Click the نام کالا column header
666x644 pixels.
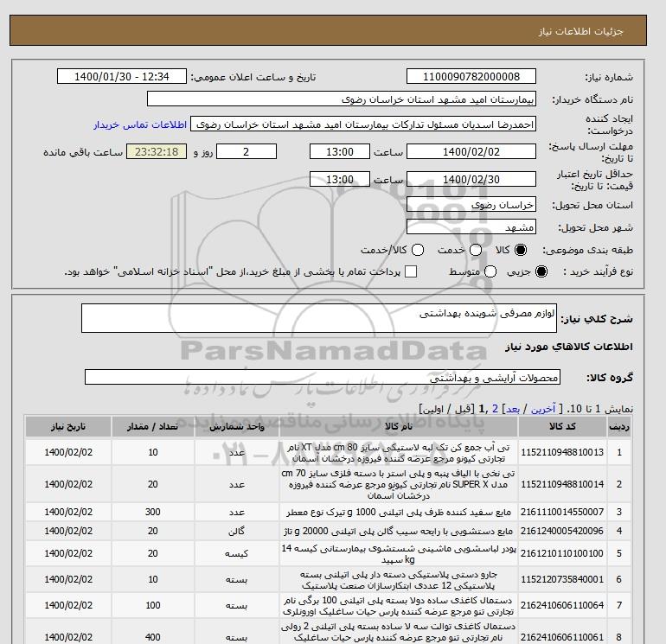399,427
